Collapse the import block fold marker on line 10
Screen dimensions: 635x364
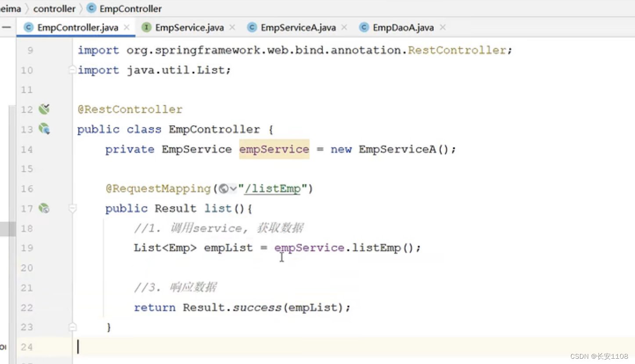point(72,69)
